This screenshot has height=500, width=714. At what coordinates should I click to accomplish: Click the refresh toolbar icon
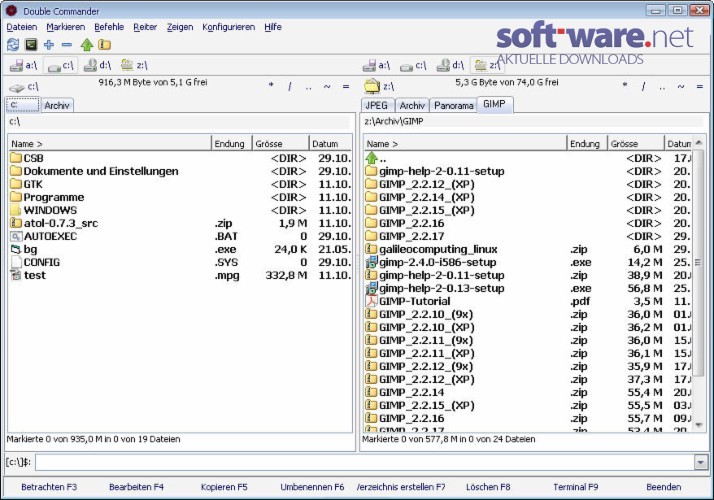[13, 44]
